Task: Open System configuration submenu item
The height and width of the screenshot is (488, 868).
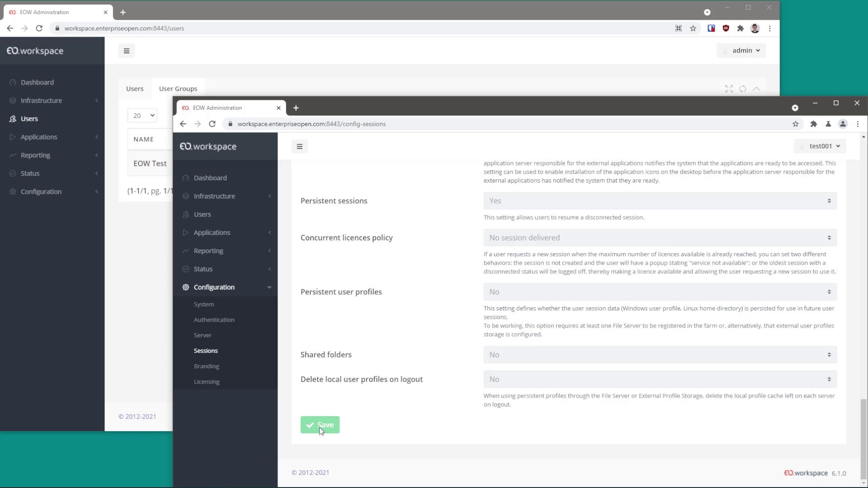Action: tap(204, 305)
